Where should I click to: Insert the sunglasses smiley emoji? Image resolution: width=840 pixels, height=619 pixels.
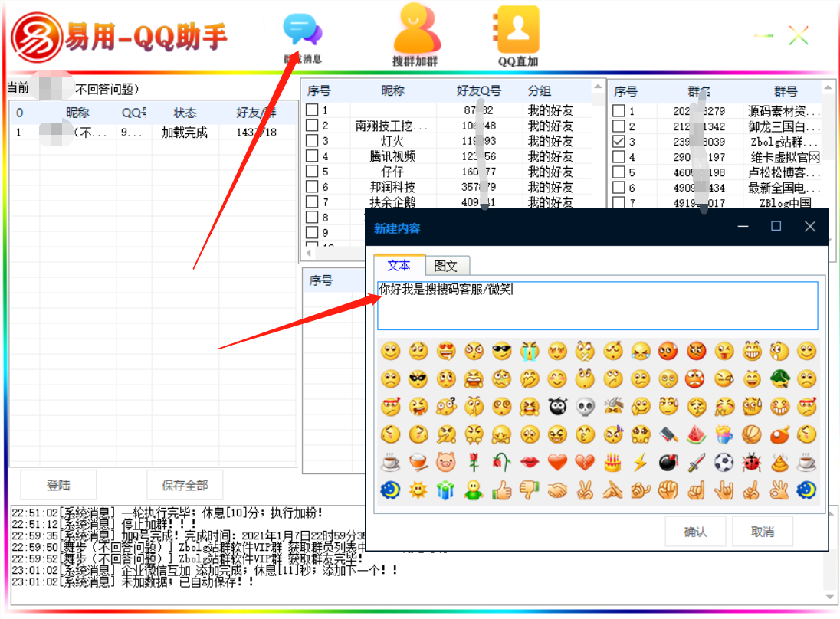pyautogui.click(x=501, y=352)
